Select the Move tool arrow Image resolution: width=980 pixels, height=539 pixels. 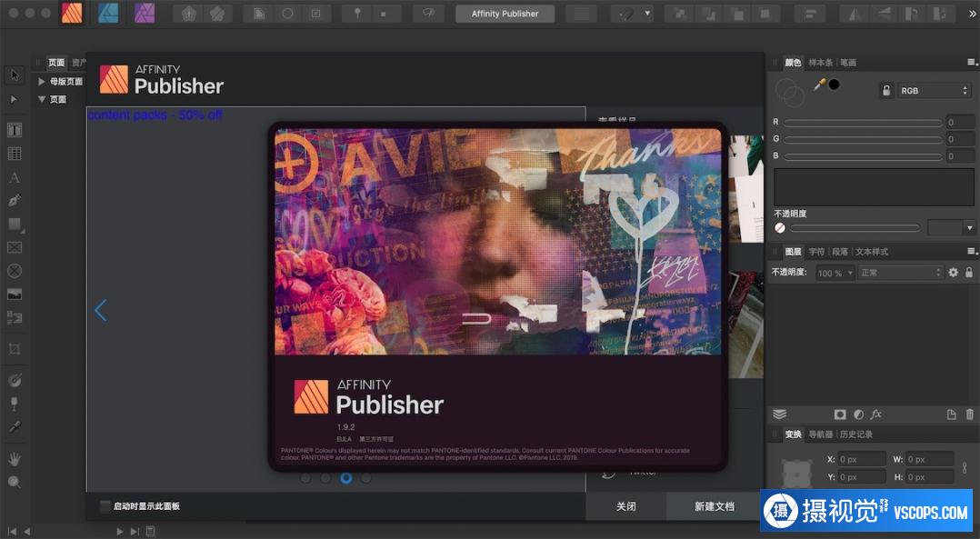(15, 75)
